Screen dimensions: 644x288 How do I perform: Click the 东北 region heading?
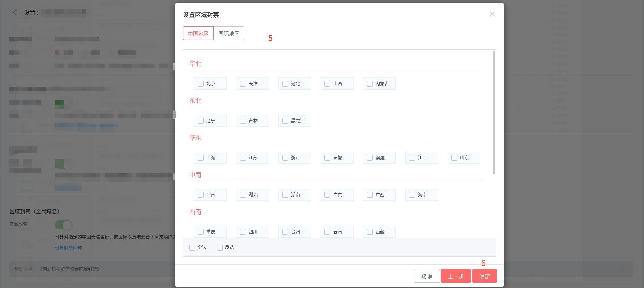pos(195,101)
